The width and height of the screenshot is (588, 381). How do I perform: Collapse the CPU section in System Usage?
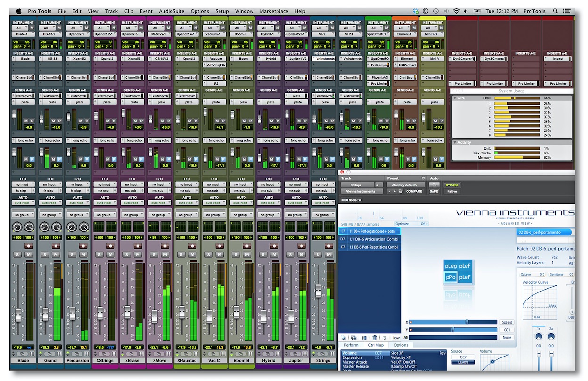pos(455,98)
